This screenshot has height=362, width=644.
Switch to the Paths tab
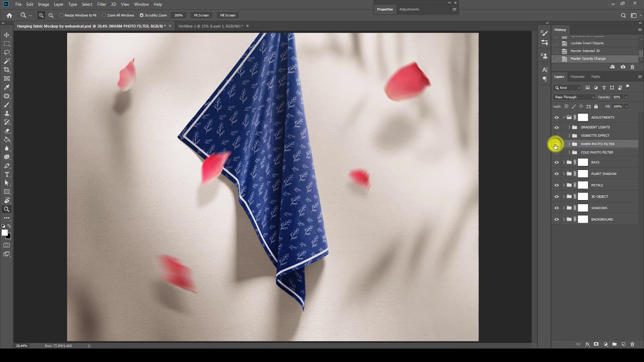595,77
